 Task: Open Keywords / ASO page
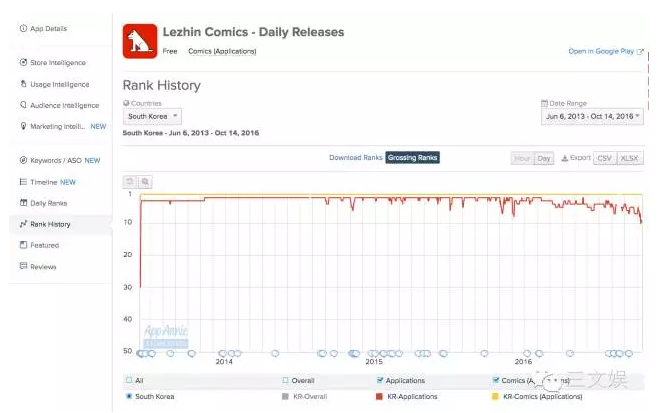[x=56, y=161]
